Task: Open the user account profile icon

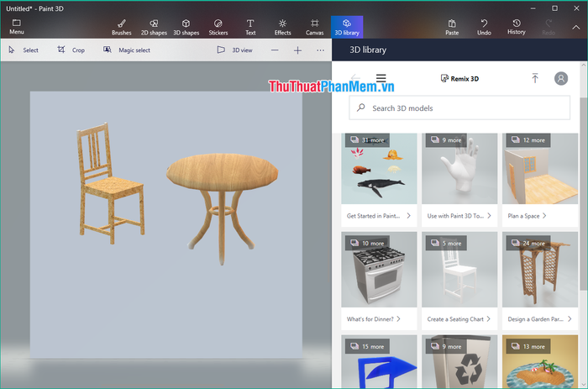Action: [561, 78]
